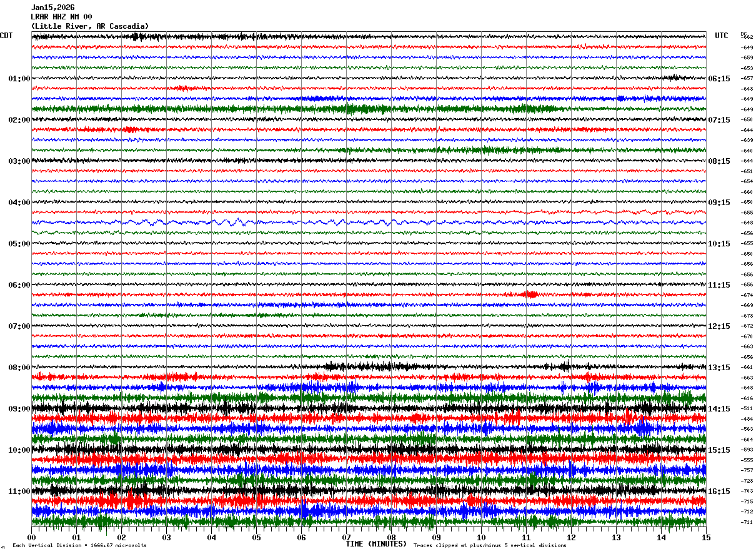Select the 06:00 CDT row label
The height and width of the screenshot is (554, 756).
pyautogui.click(x=19, y=285)
